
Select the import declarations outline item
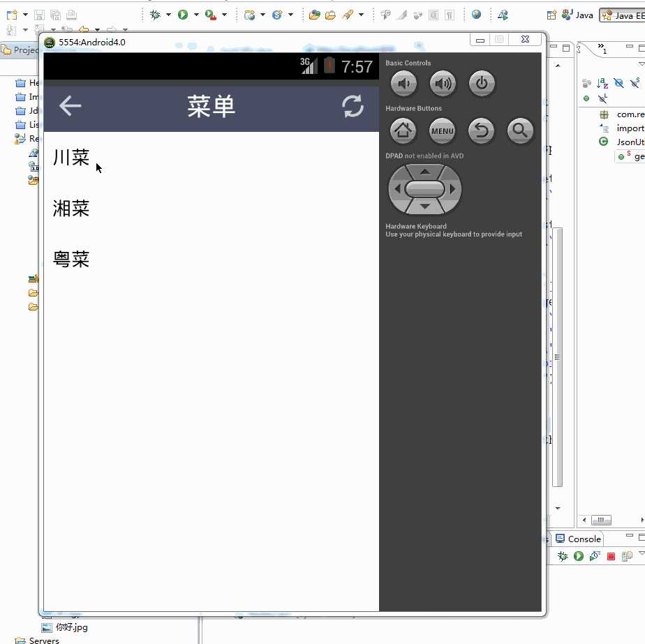click(x=623, y=128)
